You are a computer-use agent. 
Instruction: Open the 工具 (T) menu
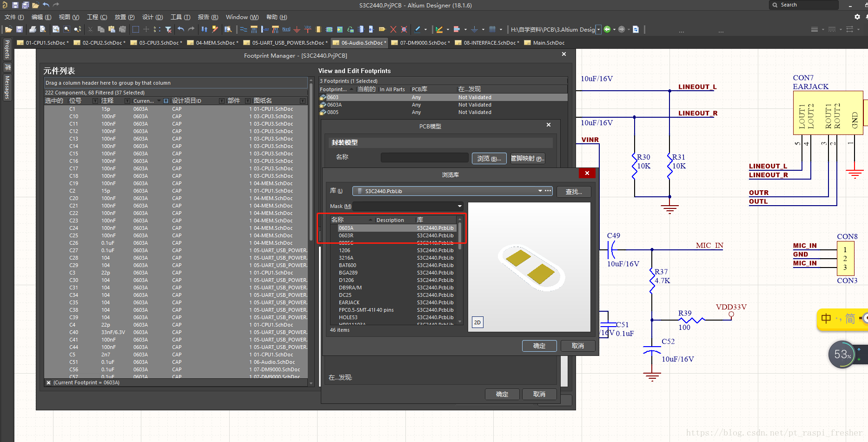[180, 17]
